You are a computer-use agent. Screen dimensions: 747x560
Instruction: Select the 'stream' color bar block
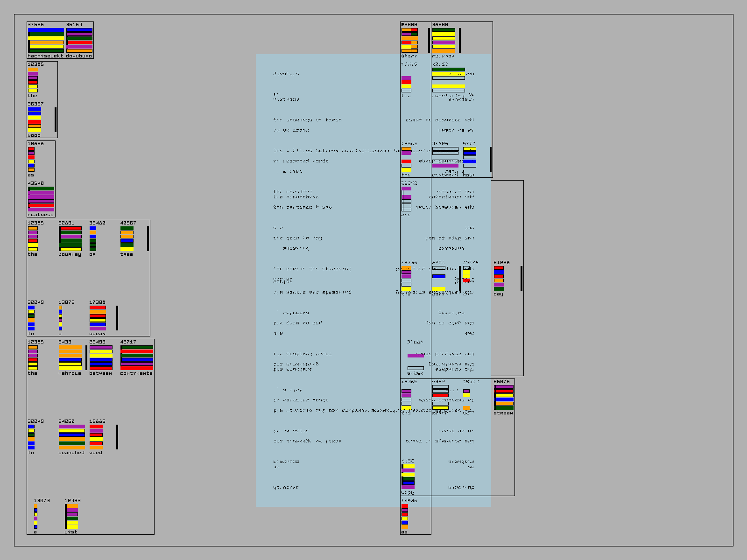pos(504,398)
